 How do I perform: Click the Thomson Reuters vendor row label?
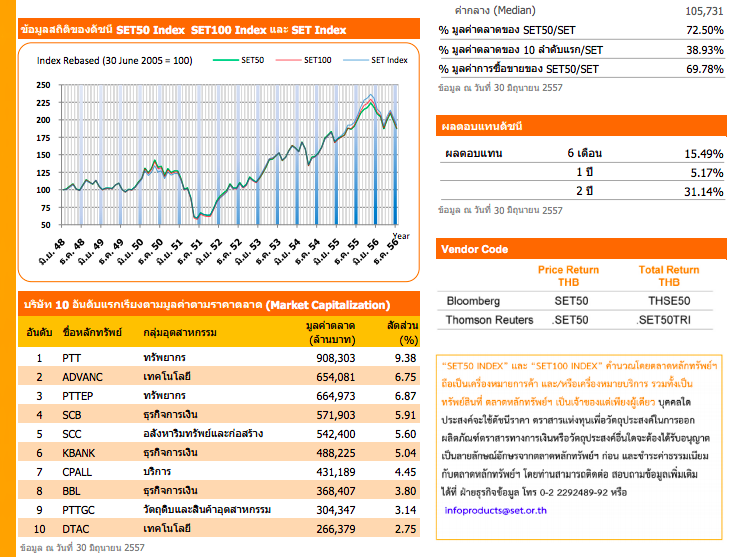click(489, 320)
